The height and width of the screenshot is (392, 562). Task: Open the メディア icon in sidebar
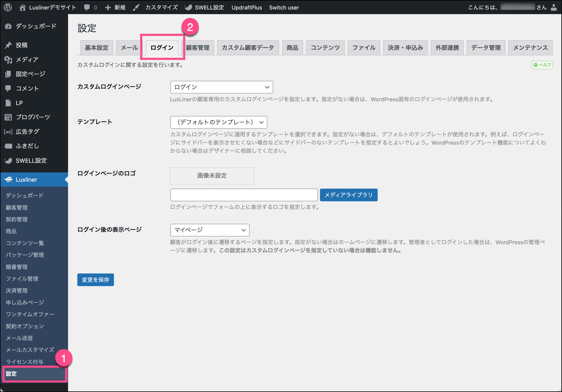8,60
